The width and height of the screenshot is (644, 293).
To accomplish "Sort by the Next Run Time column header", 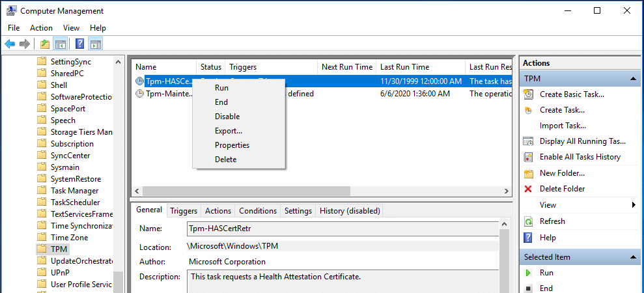I will tap(347, 67).
